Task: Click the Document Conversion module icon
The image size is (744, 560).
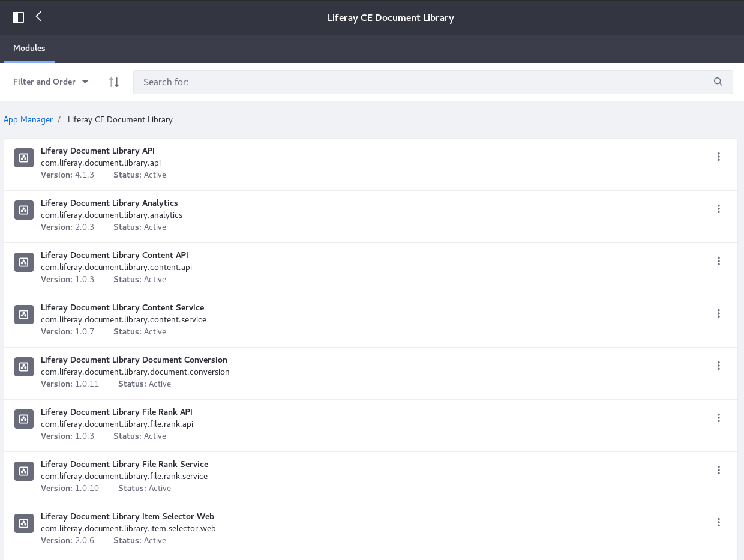Action: (x=24, y=367)
